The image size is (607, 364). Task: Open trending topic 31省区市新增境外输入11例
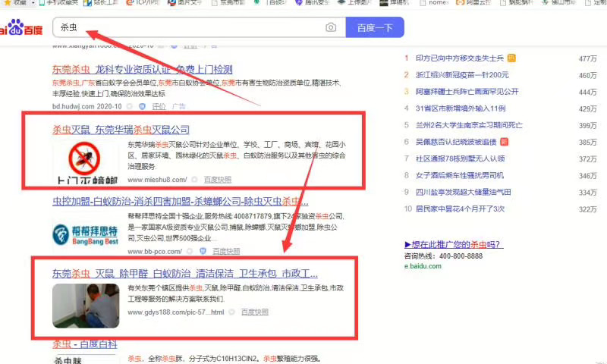(461, 108)
